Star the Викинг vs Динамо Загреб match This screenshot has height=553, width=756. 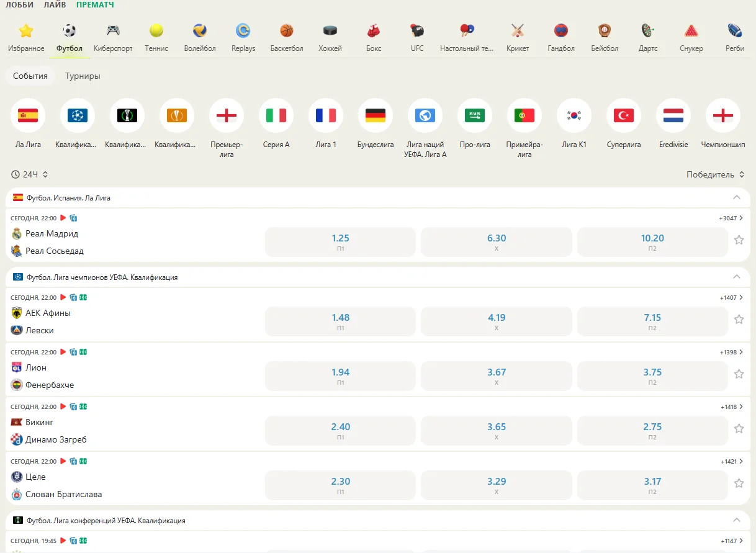pos(739,429)
